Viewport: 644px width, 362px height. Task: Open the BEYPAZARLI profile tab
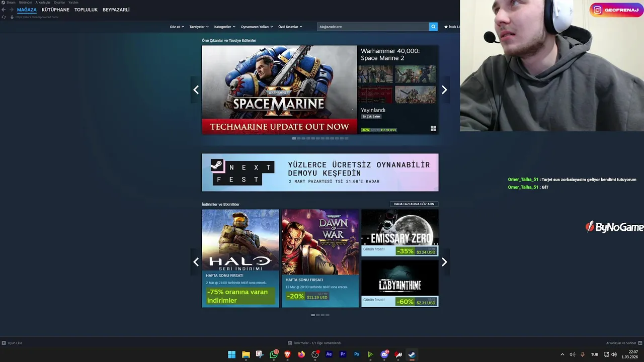(116, 10)
